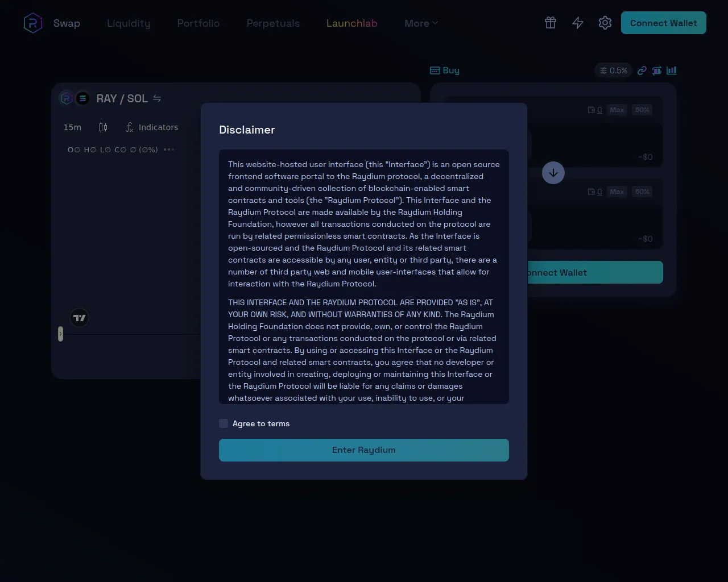Click Connect Wallet in the header
The height and width of the screenshot is (582, 728).
click(663, 23)
